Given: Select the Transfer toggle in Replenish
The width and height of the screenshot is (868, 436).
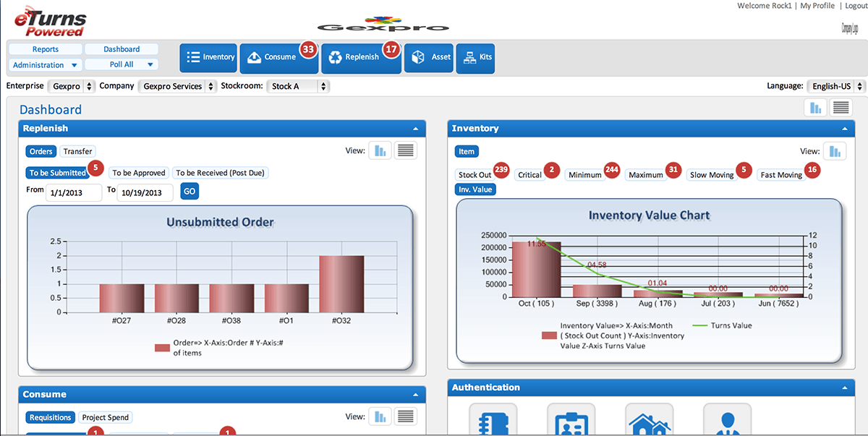Looking at the screenshot, I should (77, 152).
